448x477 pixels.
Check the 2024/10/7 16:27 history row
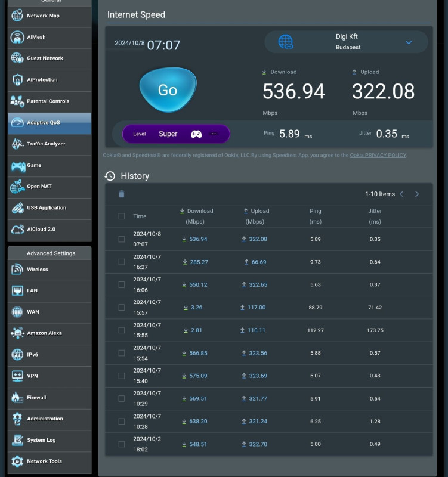[x=122, y=262]
